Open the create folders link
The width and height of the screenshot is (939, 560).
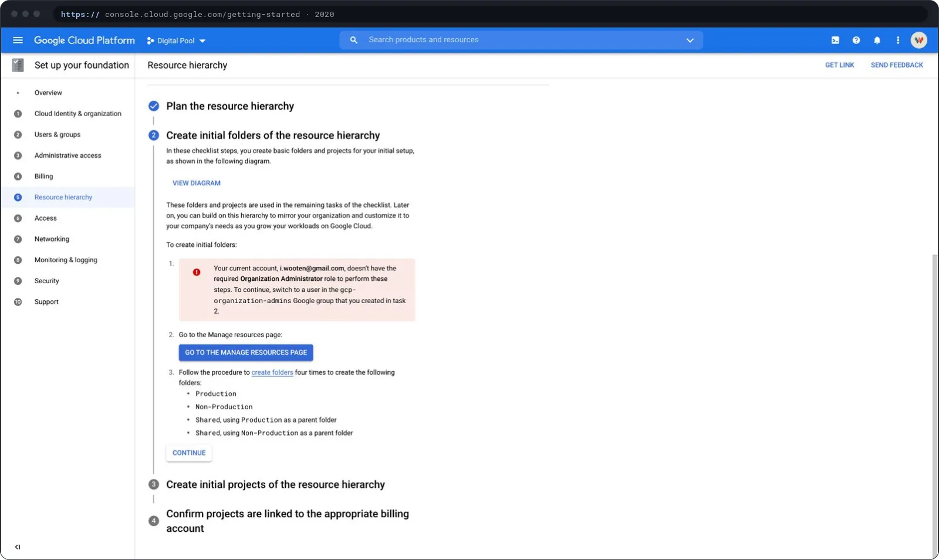coord(272,372)
